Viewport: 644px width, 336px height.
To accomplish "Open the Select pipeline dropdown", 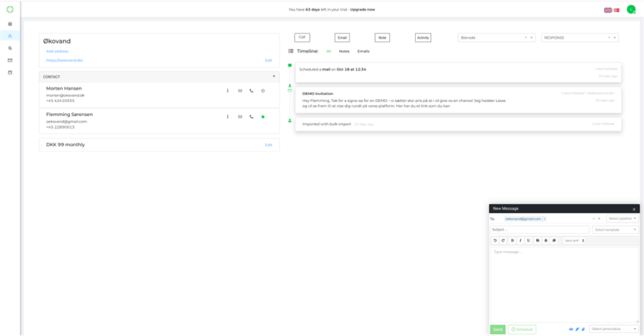I will click(x=622, y=219).
